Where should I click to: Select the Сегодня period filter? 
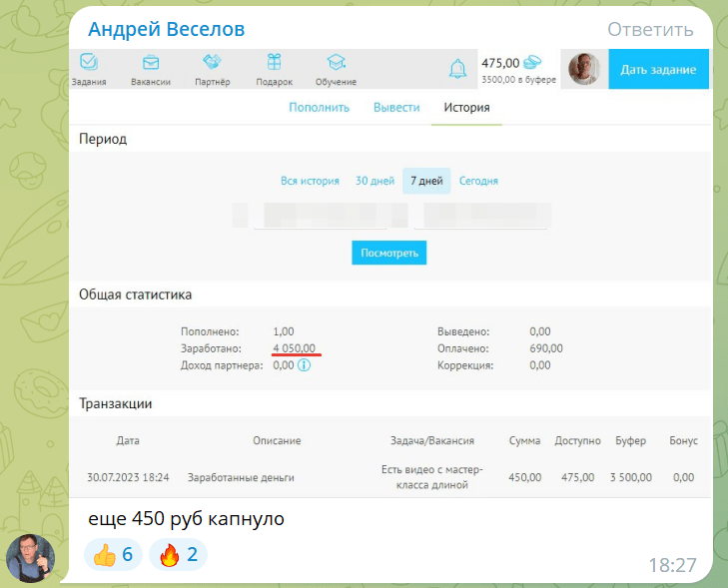(478, 181)
